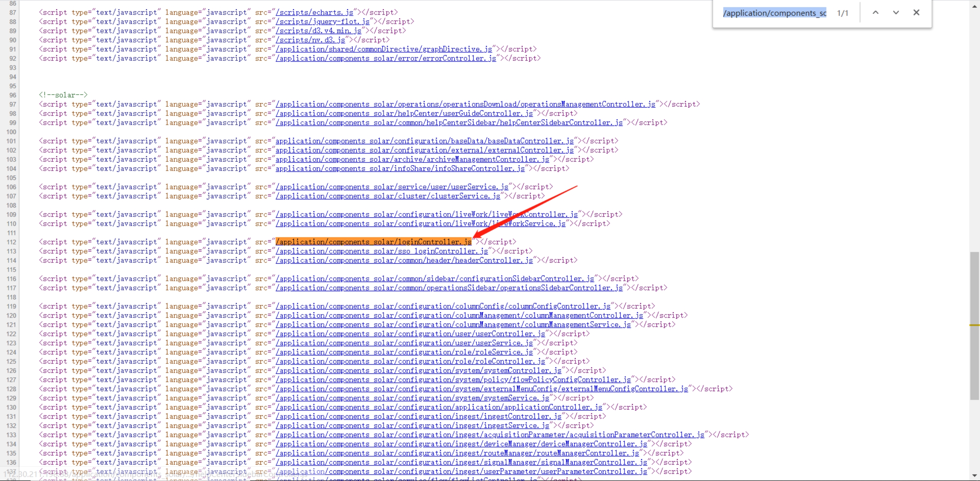
Task: Open the baseDataController.js link
Action: pyautogui.click(x=424, y=141)
